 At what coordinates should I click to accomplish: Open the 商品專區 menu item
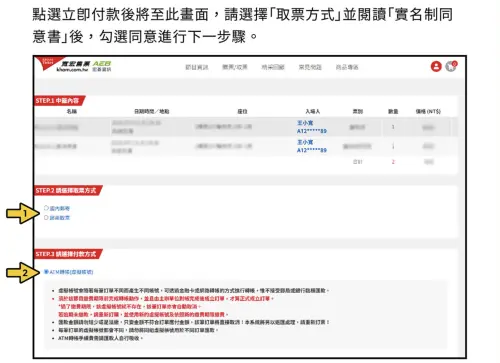pyautogui.click(x=347, y=67)
